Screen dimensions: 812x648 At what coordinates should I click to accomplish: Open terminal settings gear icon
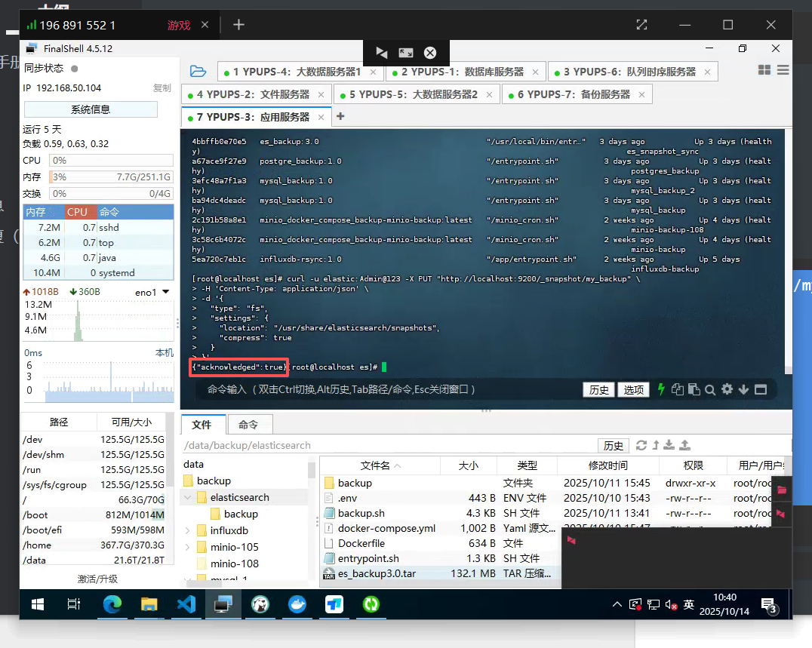pos(727,389)
